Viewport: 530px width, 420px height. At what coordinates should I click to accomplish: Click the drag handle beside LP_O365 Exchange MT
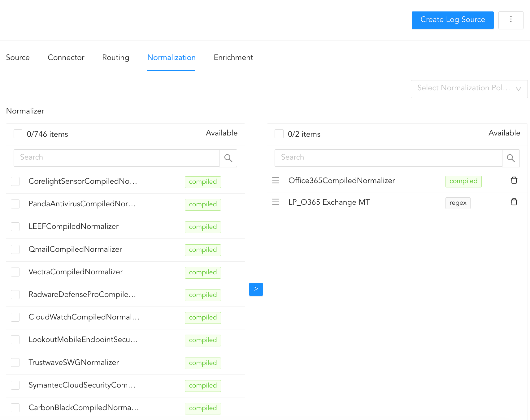(276, 202)
